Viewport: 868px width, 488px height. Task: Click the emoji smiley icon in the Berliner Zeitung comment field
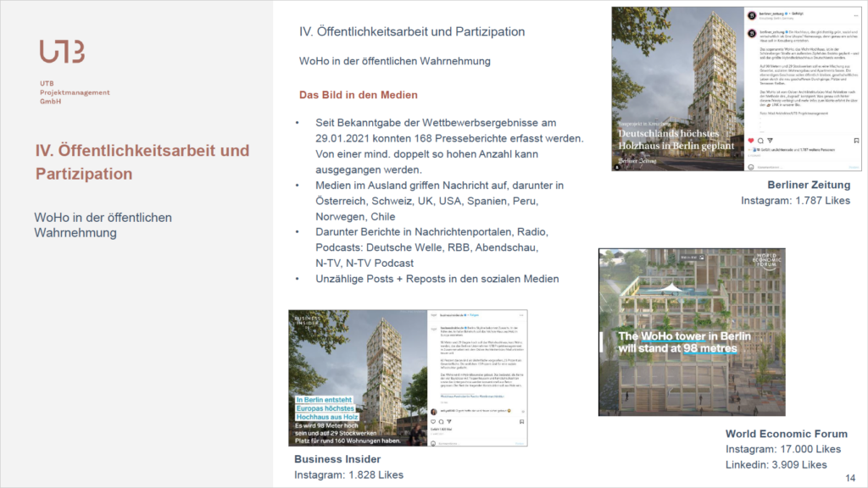pyautogui.click(x=751, y=167)
